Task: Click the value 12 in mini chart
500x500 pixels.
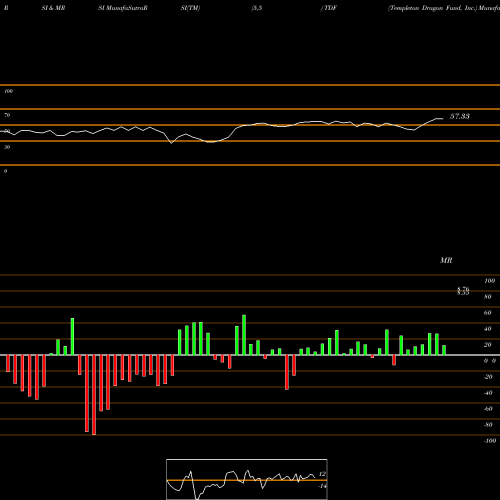Action: [322, 474]
